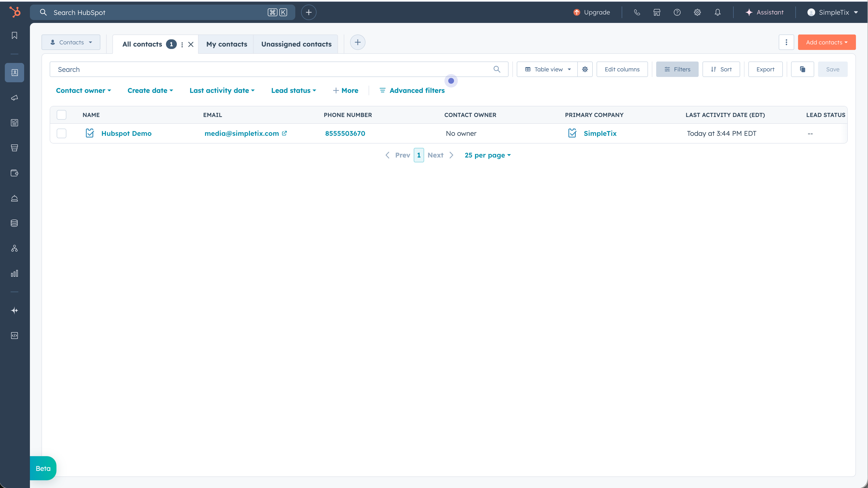Open the Breeze AI sparkle icon in sidebar
The image size is (868, 488).
pyautogui.click(x=14, y=310)
